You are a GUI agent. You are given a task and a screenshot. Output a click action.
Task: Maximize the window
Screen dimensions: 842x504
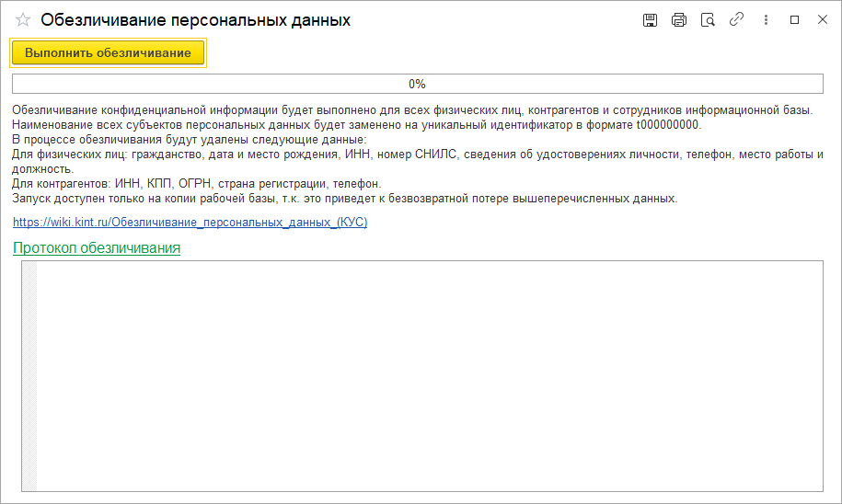pos(795,20)
